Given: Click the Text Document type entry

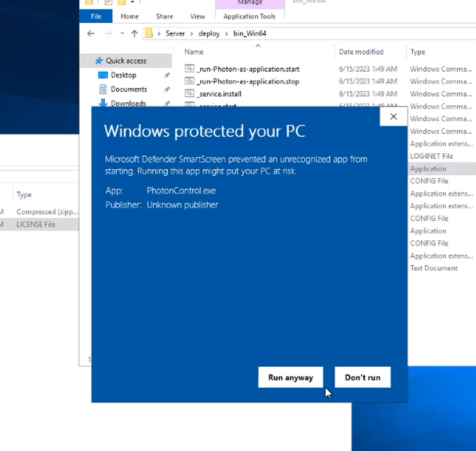Looking at the screenshot, I should tap(434, 268).
